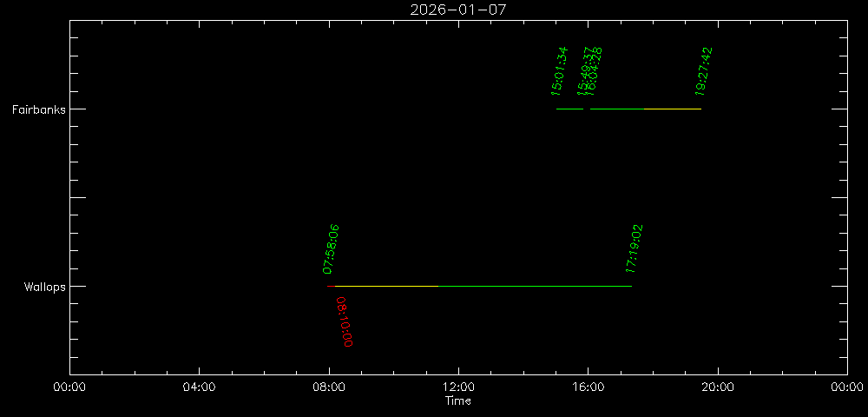The image size is (868, 417).
Task: Click the 20:00 x-axis tick label
Action: [x=717, y=387]
